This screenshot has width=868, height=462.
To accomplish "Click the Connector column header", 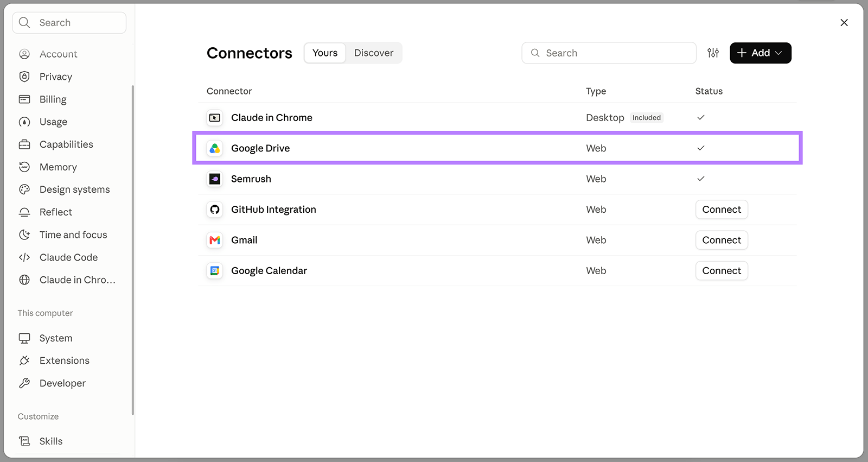I will pyautogui.click(x=229, y=91).
